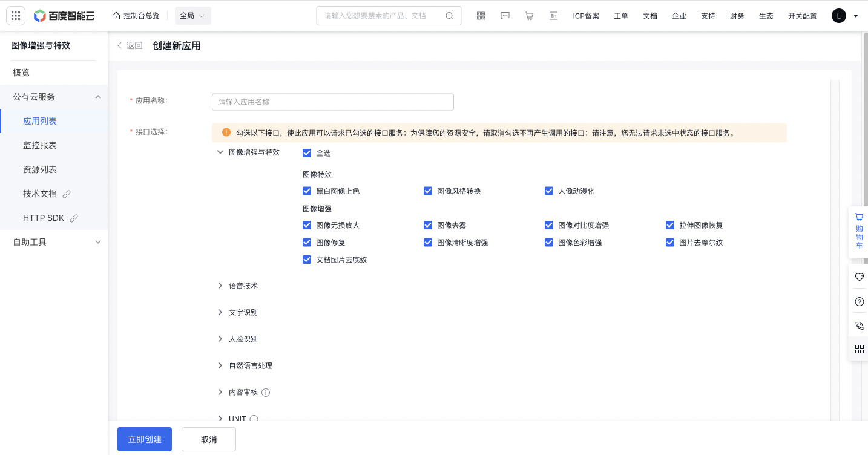Screen dimensions: 868x455
Task: Open the 全局 region dropdown
Action: tap(193, 16)
